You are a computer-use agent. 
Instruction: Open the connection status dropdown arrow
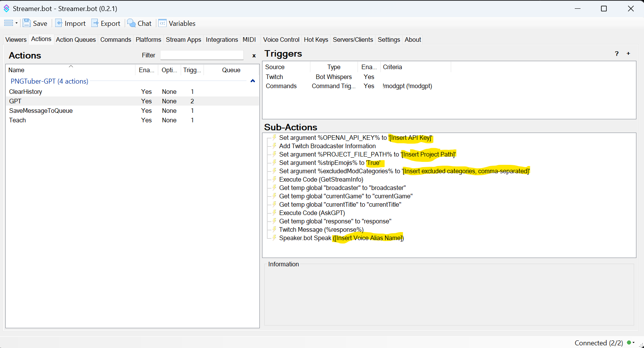point(634,343)
